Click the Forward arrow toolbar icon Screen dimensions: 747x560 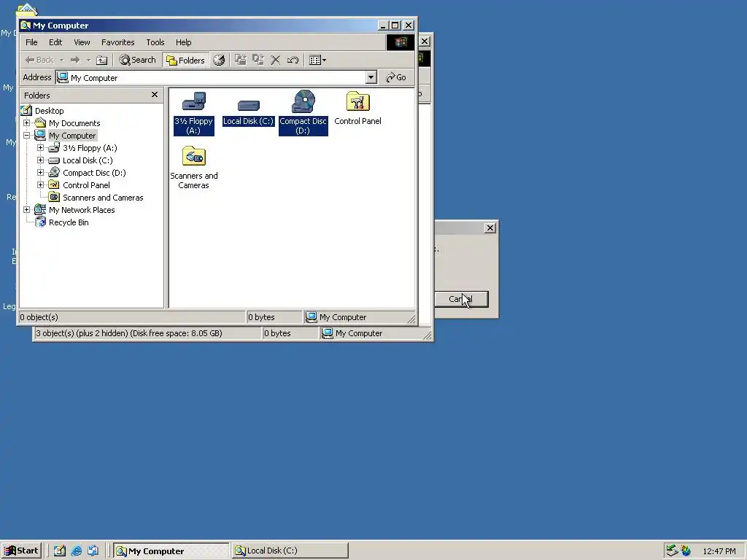tap(75, 60)
